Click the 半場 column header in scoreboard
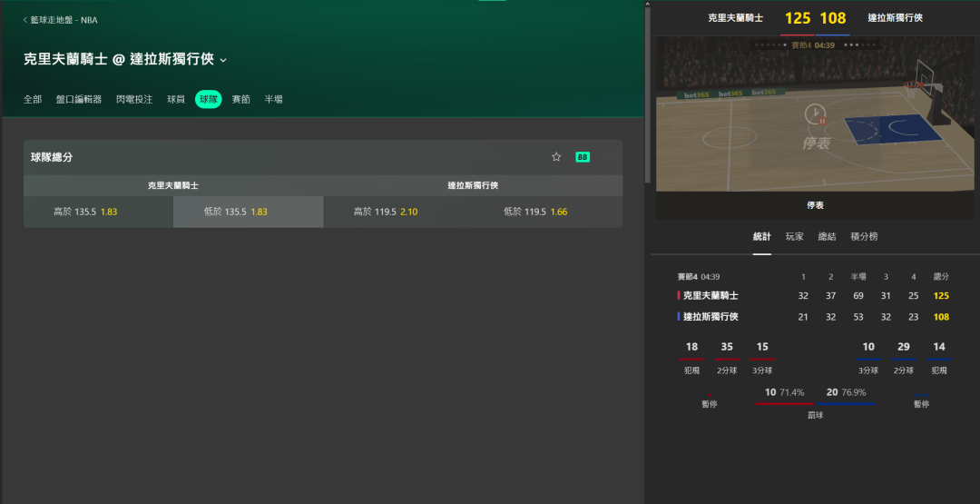The height and width of the screenshot is (504, 980). [858, 276]
